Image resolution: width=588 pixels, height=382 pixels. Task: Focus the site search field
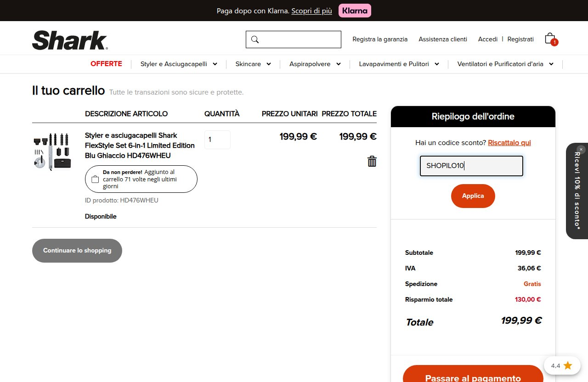[x=294, y=39]
